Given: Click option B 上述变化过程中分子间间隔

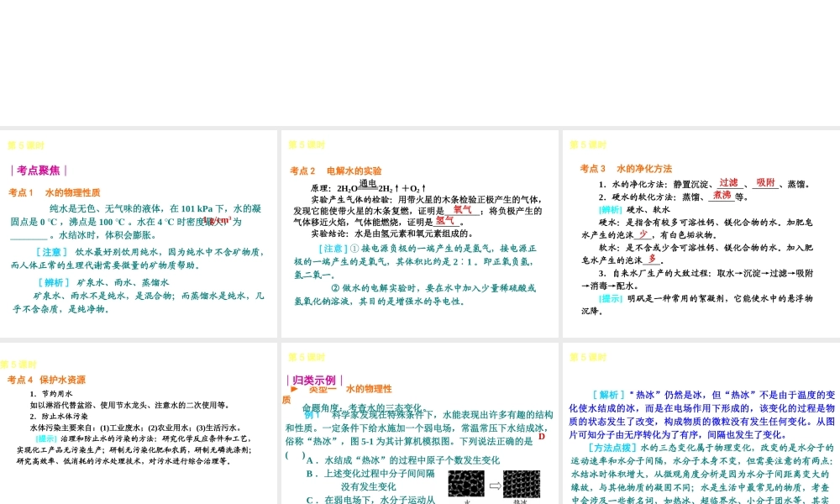Looking at the screenshot, I should click(370, 474).
